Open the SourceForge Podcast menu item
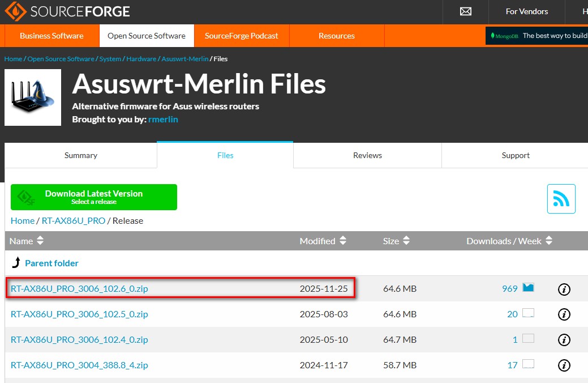 (x=242, y=36)
